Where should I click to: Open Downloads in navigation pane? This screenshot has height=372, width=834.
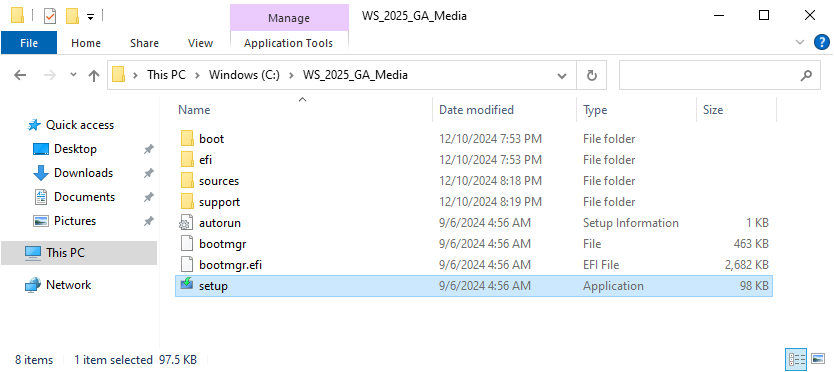pyautogui.click(x=83, y=173)
